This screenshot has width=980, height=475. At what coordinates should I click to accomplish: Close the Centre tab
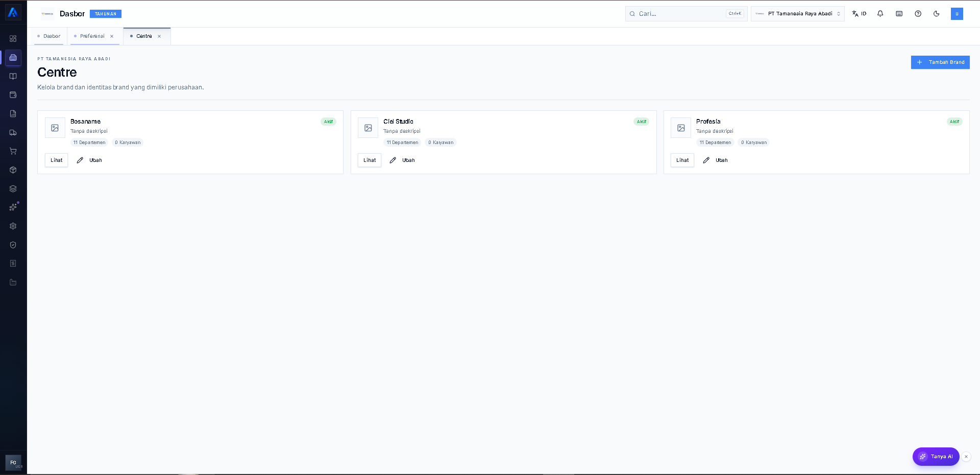tap(159, 36)
